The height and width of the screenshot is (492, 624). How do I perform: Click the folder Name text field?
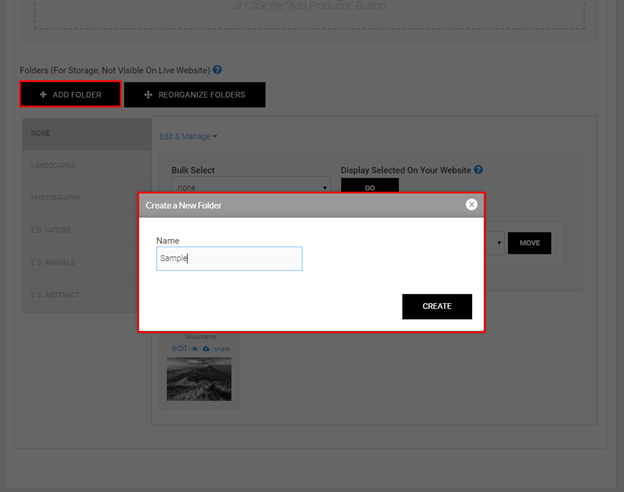point(229,258)
